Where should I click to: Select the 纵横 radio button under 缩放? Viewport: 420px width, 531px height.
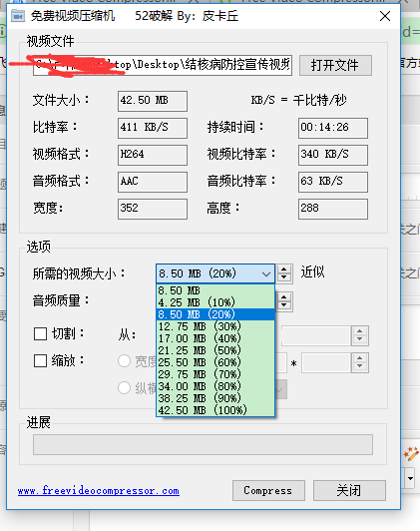tap(125, 387)
